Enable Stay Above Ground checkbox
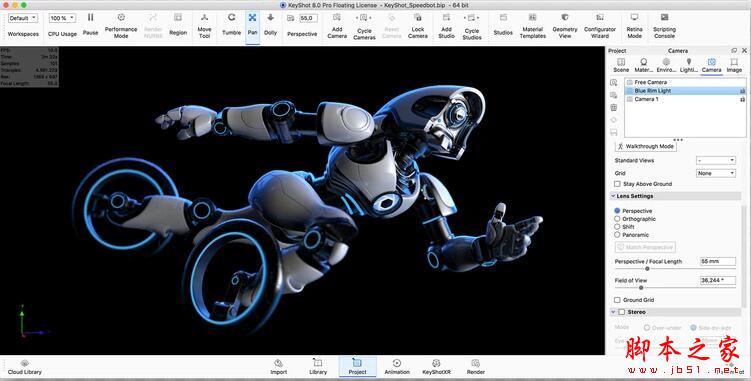The height and width of the screenshot is (381, 751). click(617, 184)
